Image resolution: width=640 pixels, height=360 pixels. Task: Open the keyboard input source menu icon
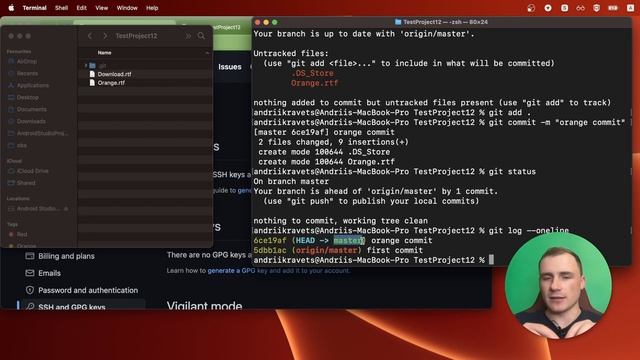click(x=631, y=8)
